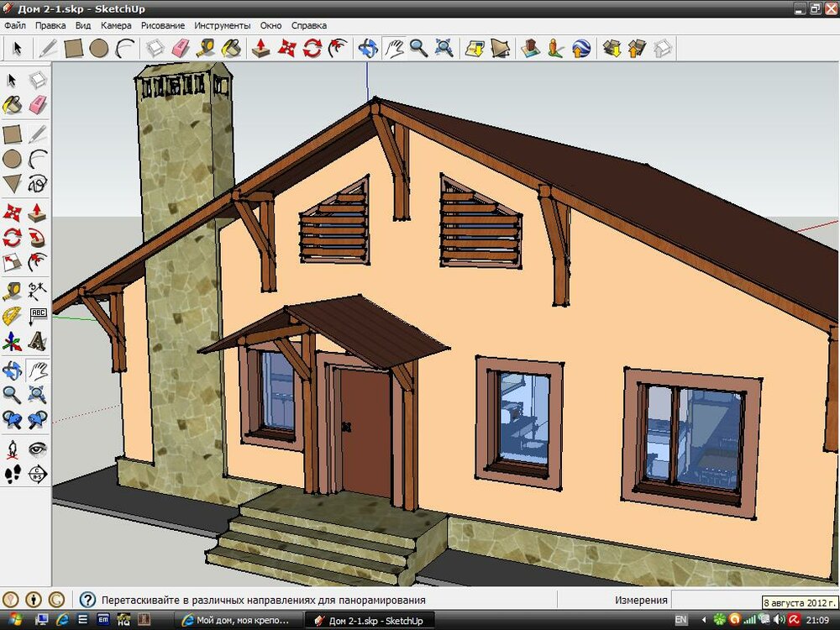Switch to 'Мой дом, моя крепо...' taskbar button

pos(239,621)
